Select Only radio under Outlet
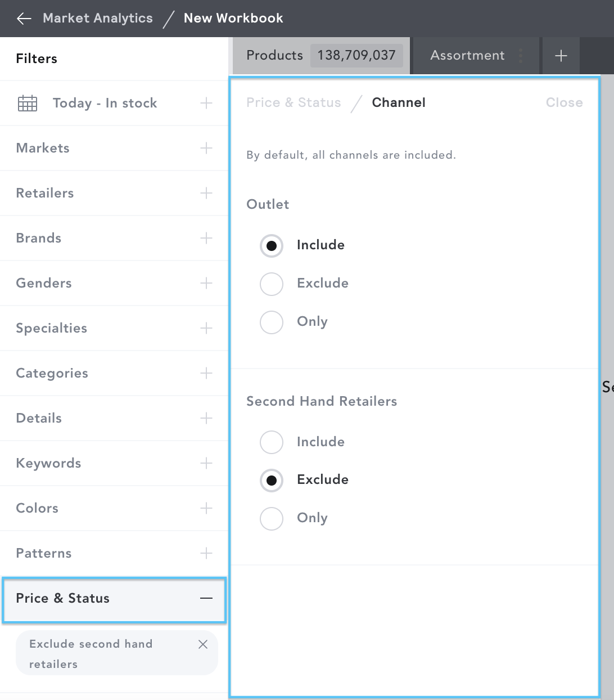 coord(272,322)
